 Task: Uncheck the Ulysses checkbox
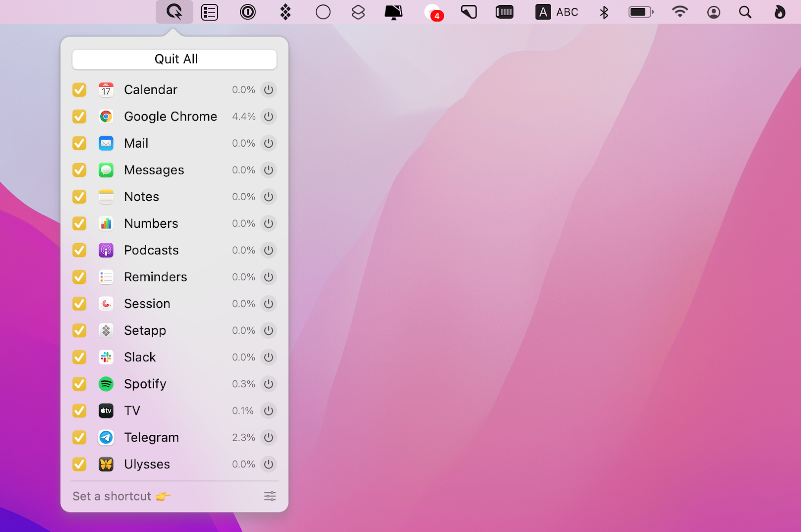(79, 464)
